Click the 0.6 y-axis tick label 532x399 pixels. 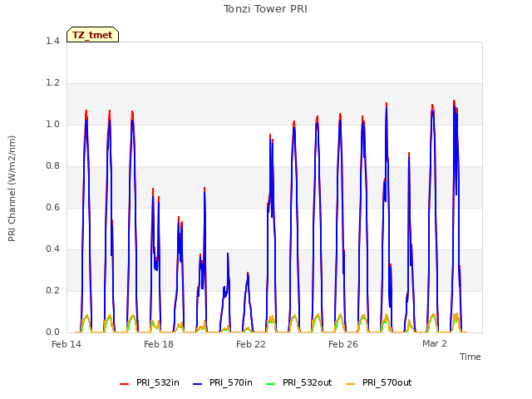pyautogui.click(x=52, y=207)
